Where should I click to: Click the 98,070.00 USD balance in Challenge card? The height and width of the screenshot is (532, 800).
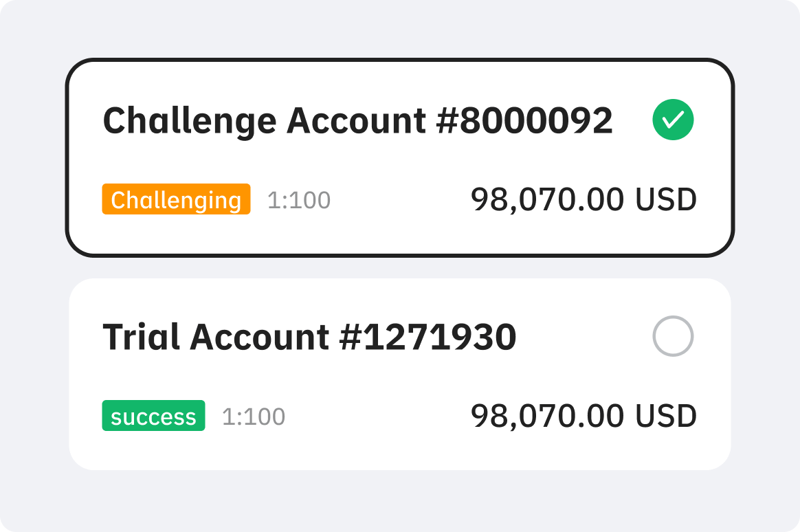click(x=584, y=199)
